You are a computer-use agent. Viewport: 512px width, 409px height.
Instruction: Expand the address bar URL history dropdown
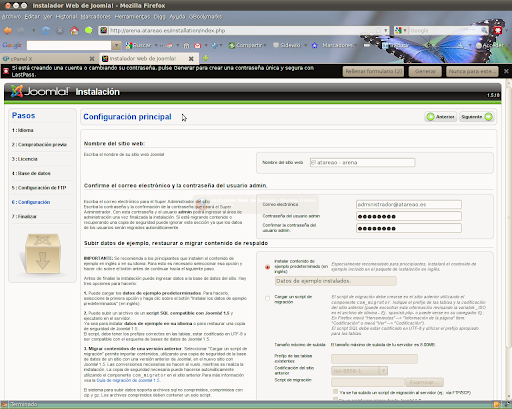tap(386, 30)
